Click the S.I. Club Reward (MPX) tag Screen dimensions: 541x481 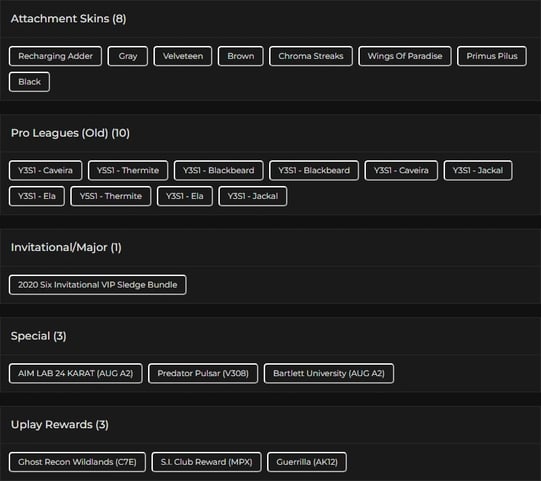click(206, 462)
